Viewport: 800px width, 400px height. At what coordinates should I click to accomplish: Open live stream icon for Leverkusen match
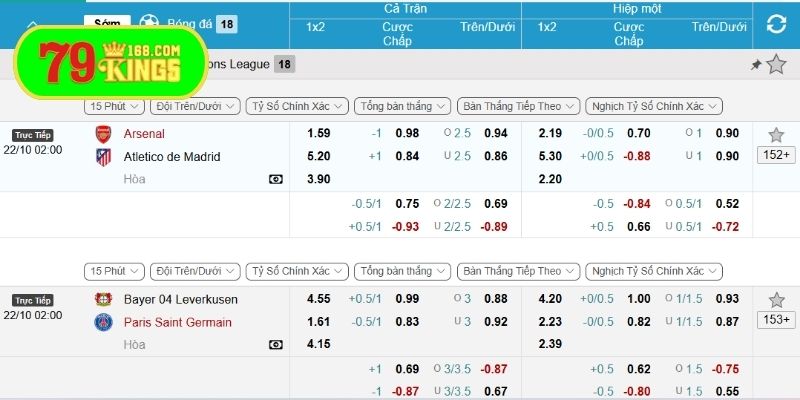(x=275, y=345)
